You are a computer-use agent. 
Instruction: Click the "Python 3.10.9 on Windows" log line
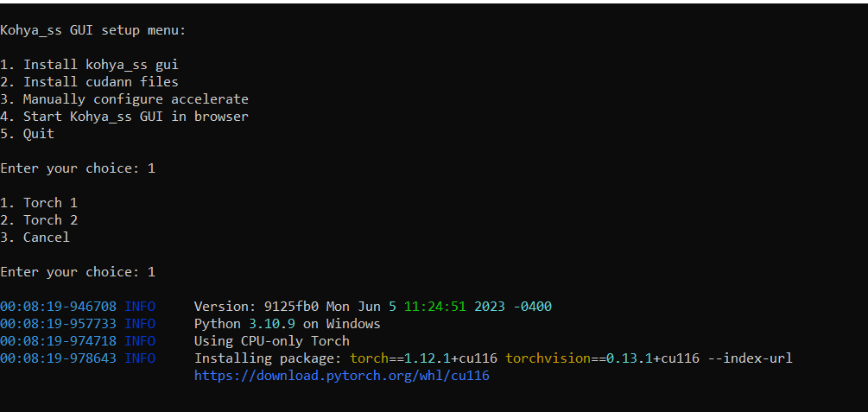287,324
